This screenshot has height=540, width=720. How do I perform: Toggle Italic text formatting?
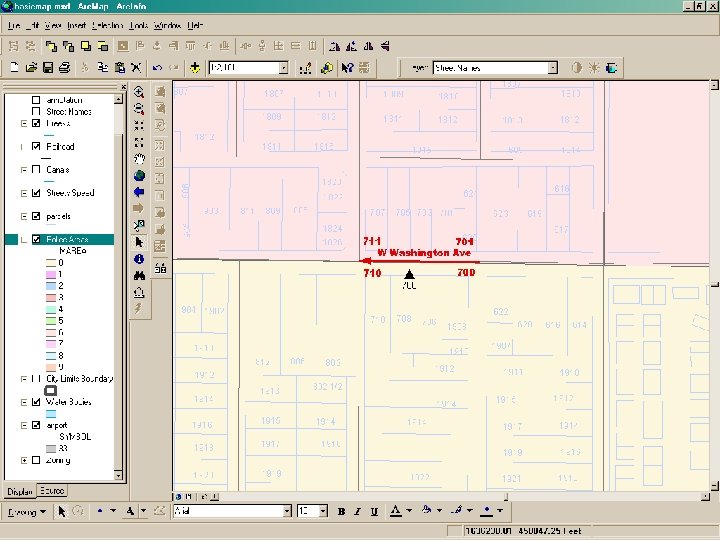point(358,511)
